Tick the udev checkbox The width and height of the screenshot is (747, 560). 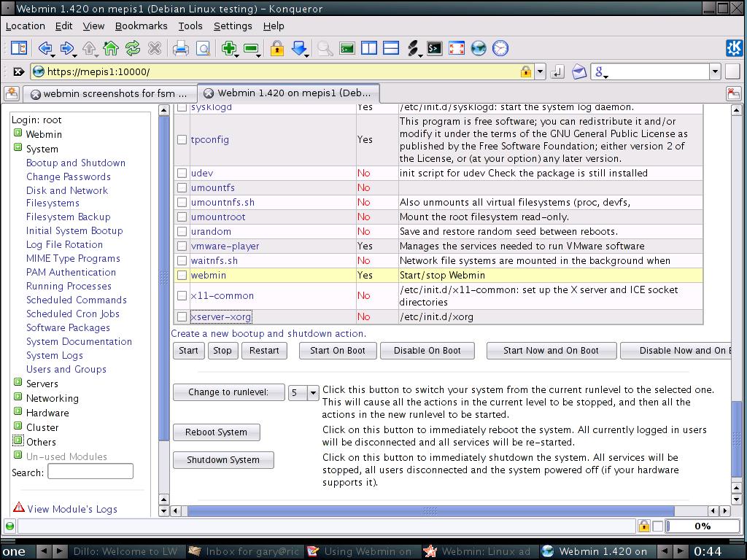pyautogui.click(x=182, y=173)
